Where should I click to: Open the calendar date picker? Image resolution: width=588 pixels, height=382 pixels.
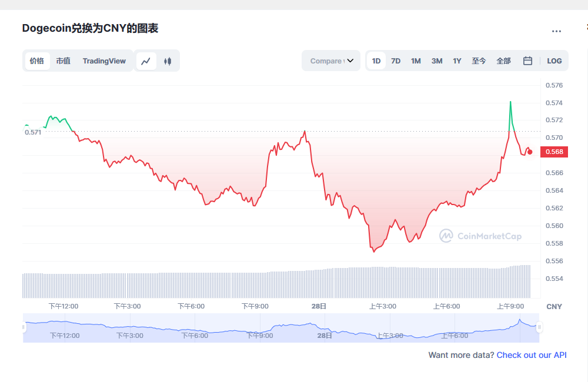[527, 61]
